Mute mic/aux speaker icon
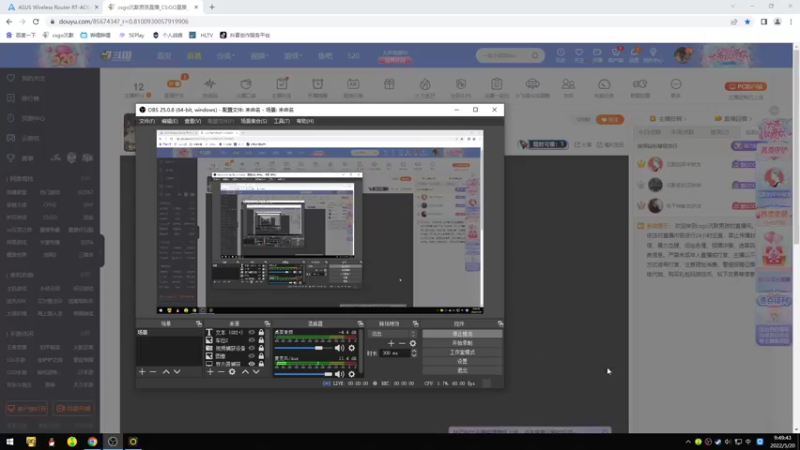 [339, 374]
